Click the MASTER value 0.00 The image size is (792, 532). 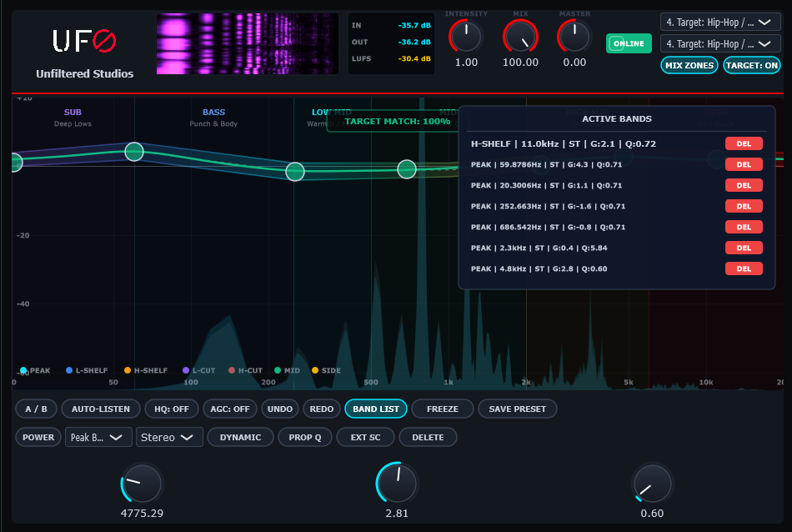pyautogui.click(x=574, y=63)
